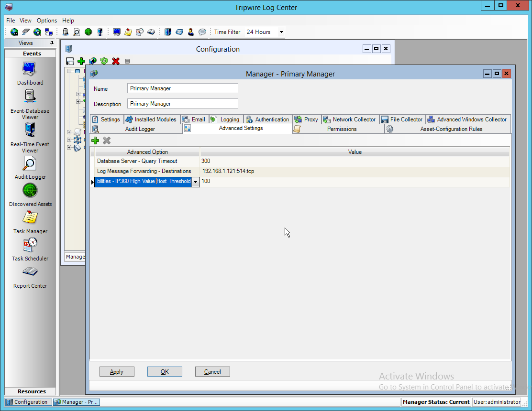Screen dimensions: 532x411
Task: Open Task Scheduler from the Views sidebar
Action: coord(30,249)
